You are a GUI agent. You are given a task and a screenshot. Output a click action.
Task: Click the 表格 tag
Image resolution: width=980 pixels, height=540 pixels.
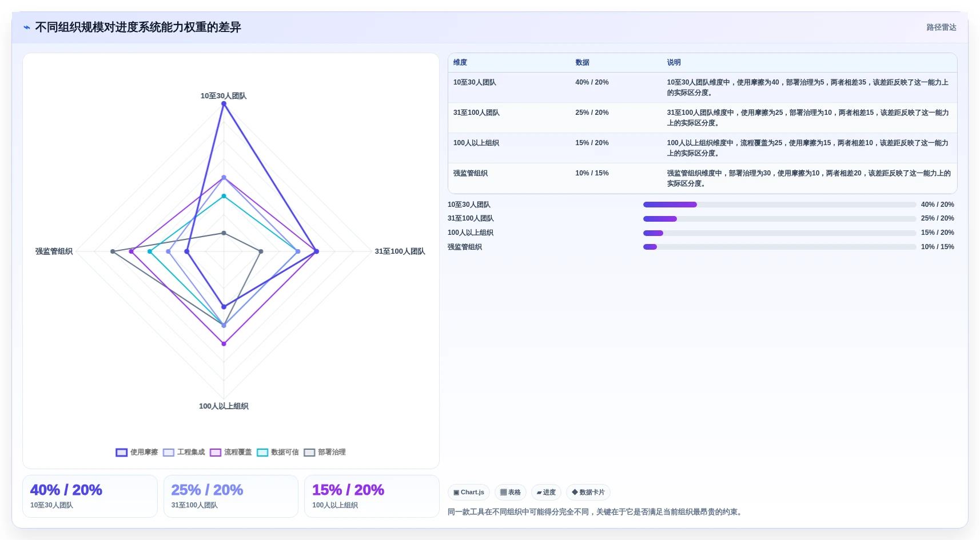pos(511,492)
